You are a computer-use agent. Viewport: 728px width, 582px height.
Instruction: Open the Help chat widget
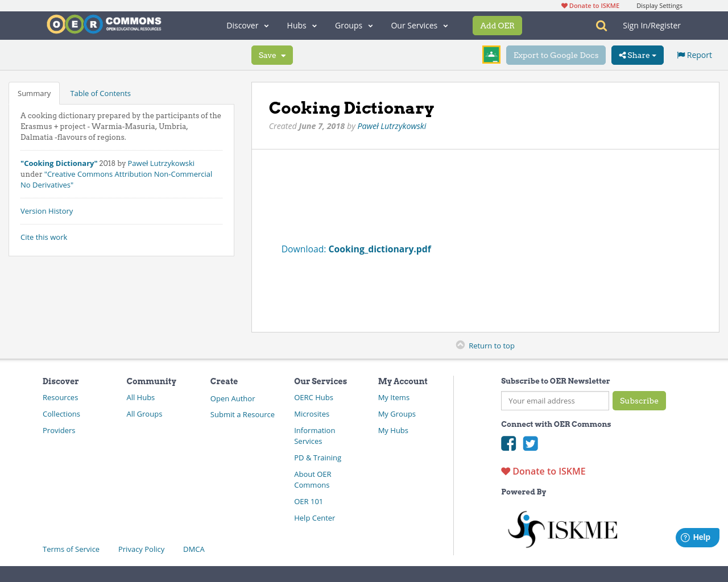(x=697, y=537)
